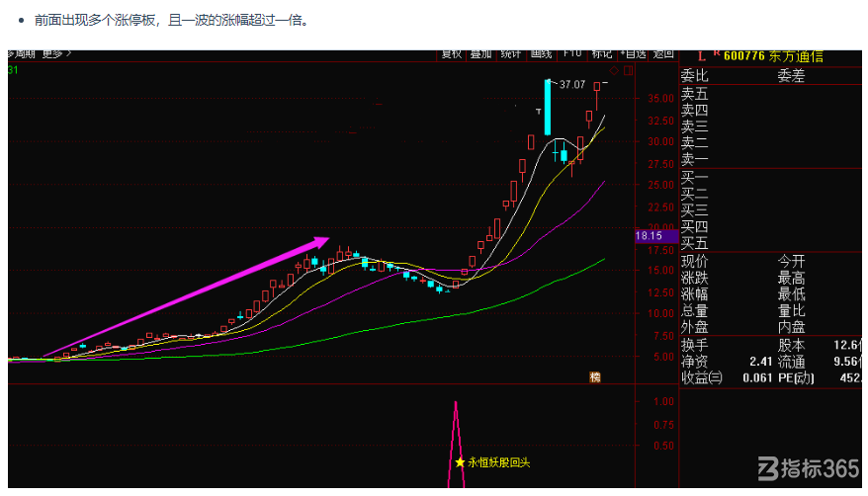Click the 股本 label
This screenshot has width=868, height=496.
[791, 345]
